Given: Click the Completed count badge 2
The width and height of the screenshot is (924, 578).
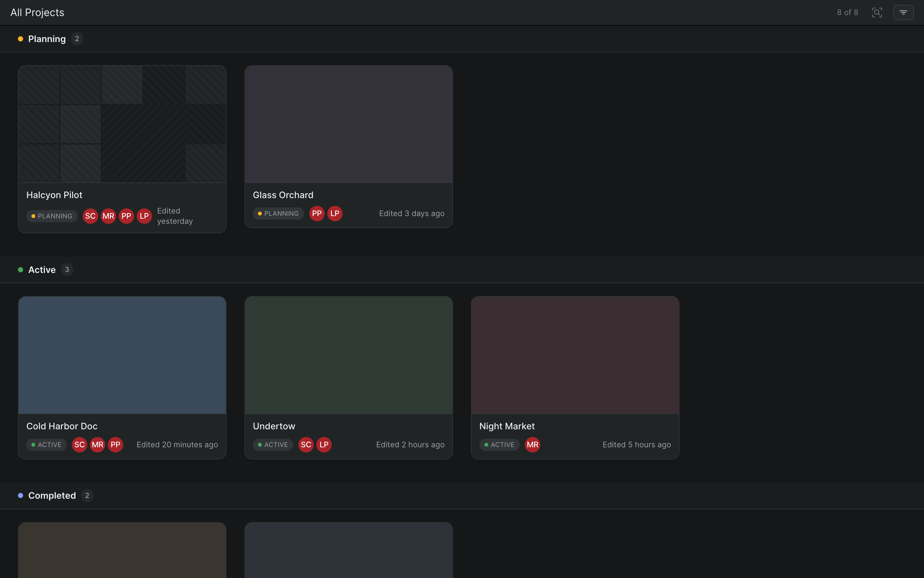Looking at the screenshot, I should [x=87, y=495].
